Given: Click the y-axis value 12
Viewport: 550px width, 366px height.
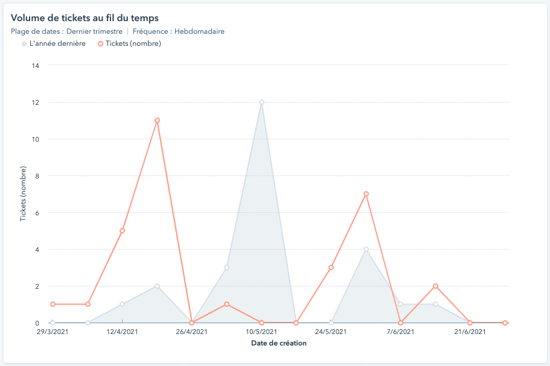Looking at the screenshot, I should 35,102.
